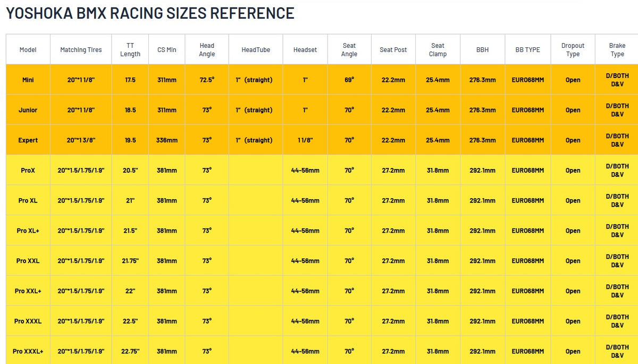Click Mini row's 'D/BOTH D&V' brake cell

pyautogui.click(x=617, y=80)
